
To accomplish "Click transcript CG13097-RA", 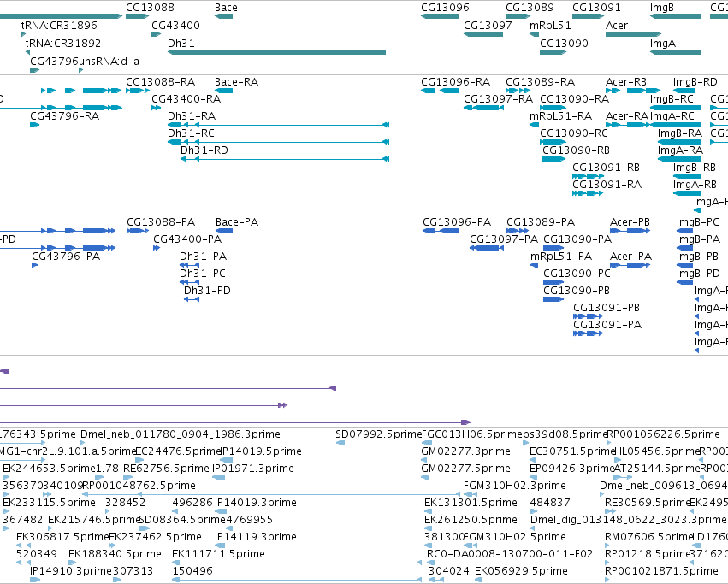I will (499, 99).
